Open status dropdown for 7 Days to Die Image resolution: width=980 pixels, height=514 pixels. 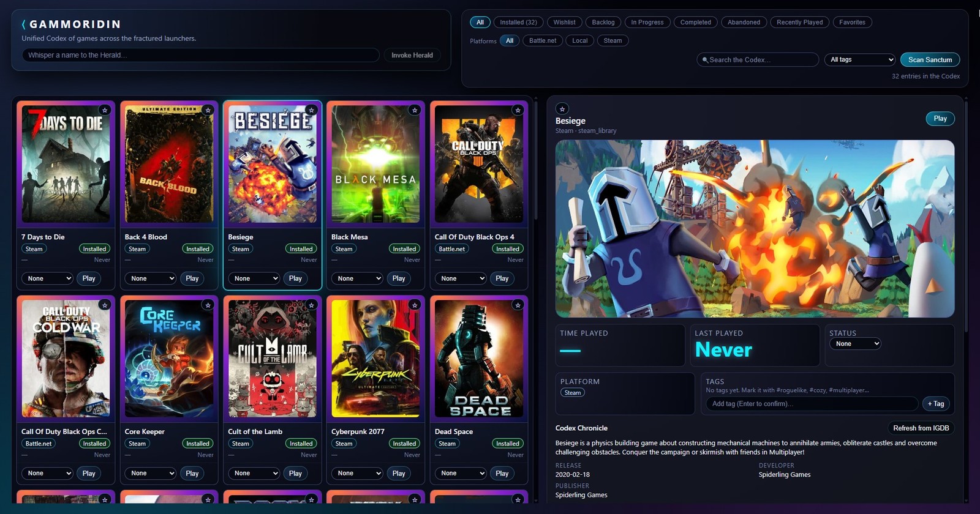pos(48,278)
